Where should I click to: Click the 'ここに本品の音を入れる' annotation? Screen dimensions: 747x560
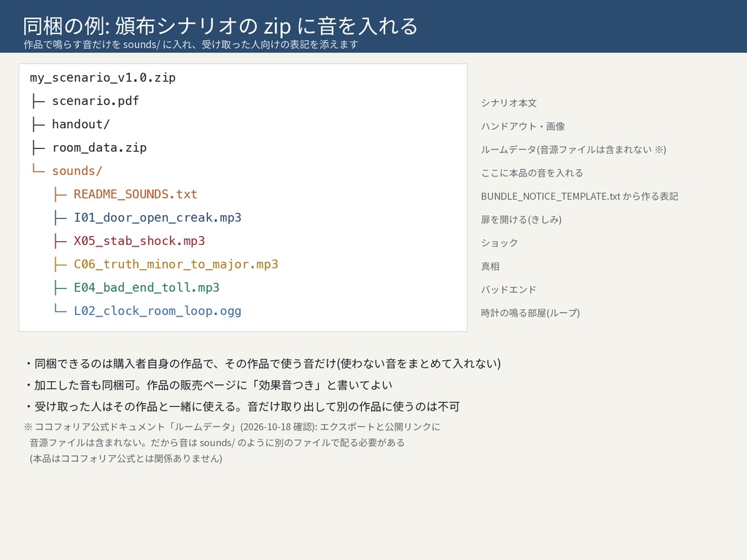[x=532, y=173]
